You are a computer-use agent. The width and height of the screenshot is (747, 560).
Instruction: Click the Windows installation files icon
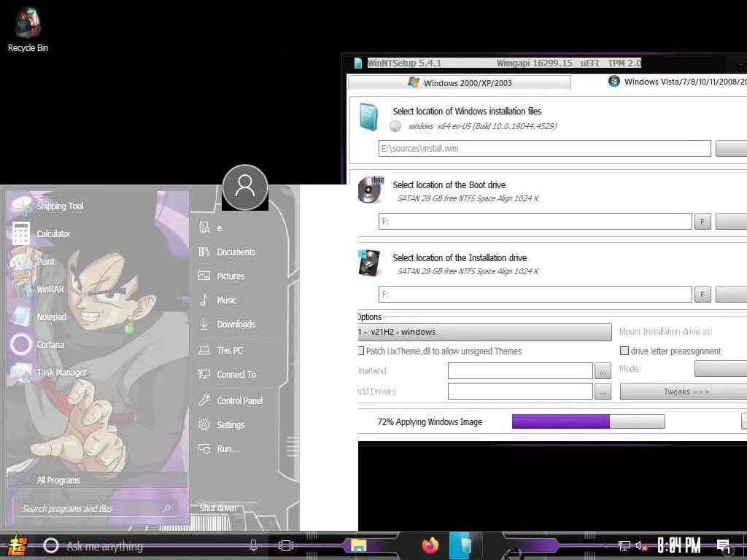pyautogui.click(x=368, y=117)
